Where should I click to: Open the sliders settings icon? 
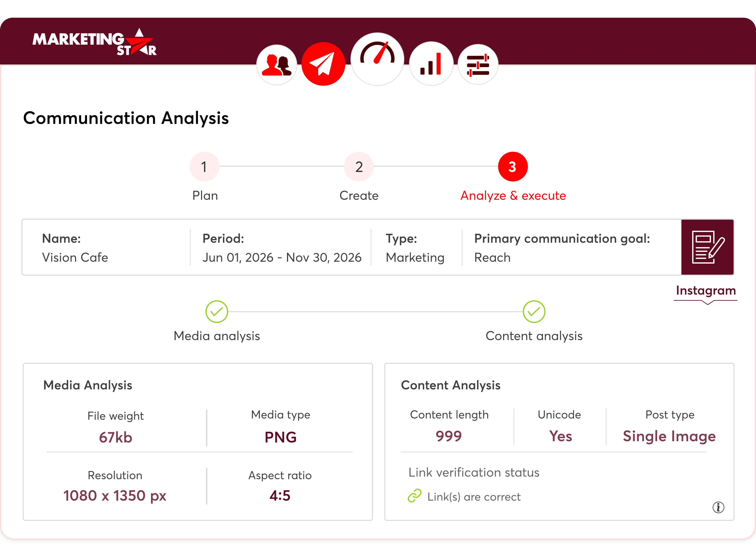tap(478, 64)
